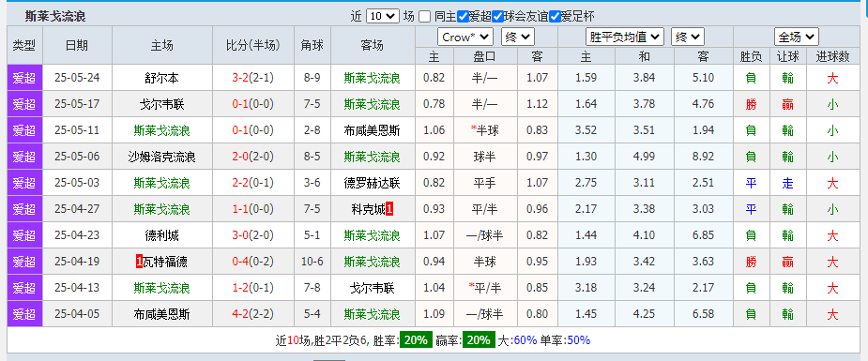The height and width of the screenshot is (361, 868).
Task: Click the 类型 column header
Action: click(x=24, y=45)
